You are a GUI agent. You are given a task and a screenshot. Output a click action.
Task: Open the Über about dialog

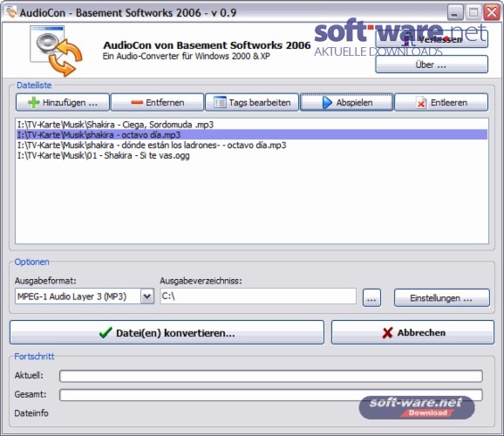click(x=432, y=65)
